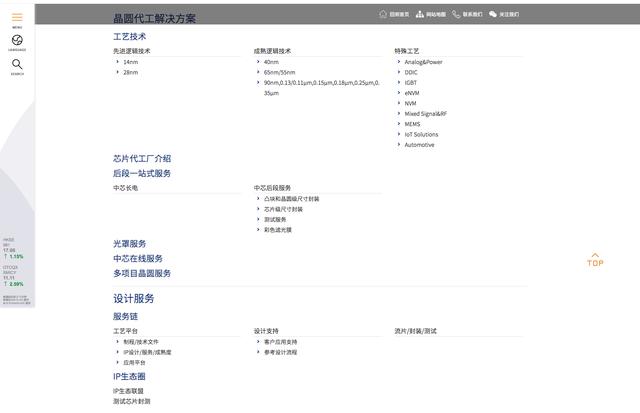
Task: Open the 晶圆代工解决方案 page title
Action: click(154, 18)
